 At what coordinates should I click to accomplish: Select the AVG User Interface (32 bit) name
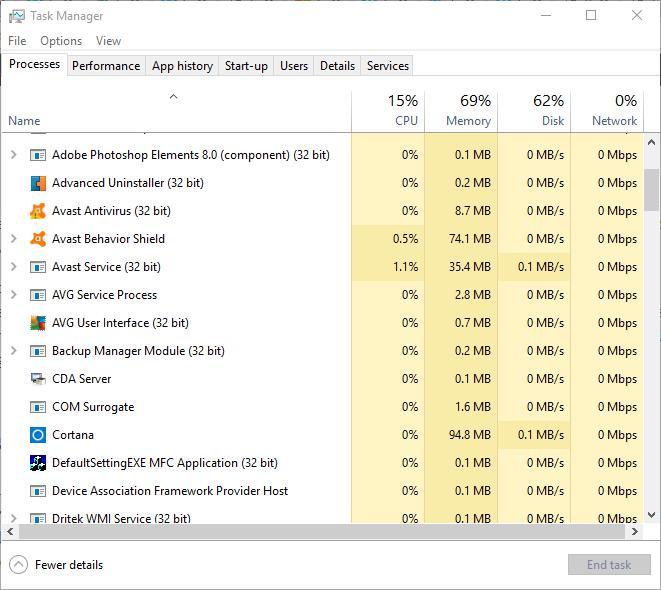(120, 323)
